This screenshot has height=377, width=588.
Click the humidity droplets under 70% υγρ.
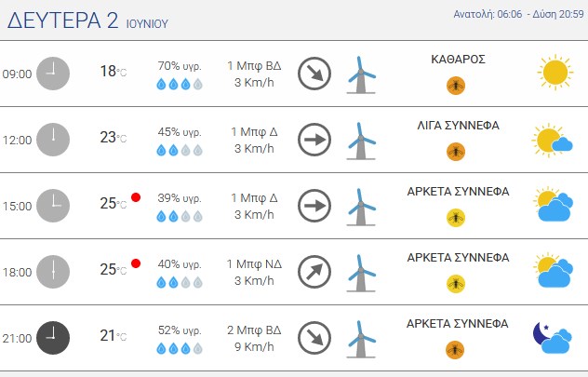coord(180,84)
